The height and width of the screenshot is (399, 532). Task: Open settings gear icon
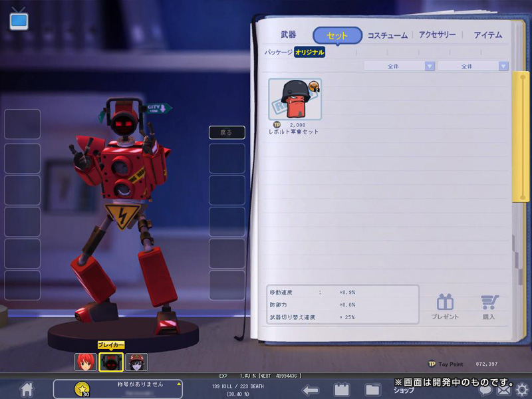coord(522,390)
